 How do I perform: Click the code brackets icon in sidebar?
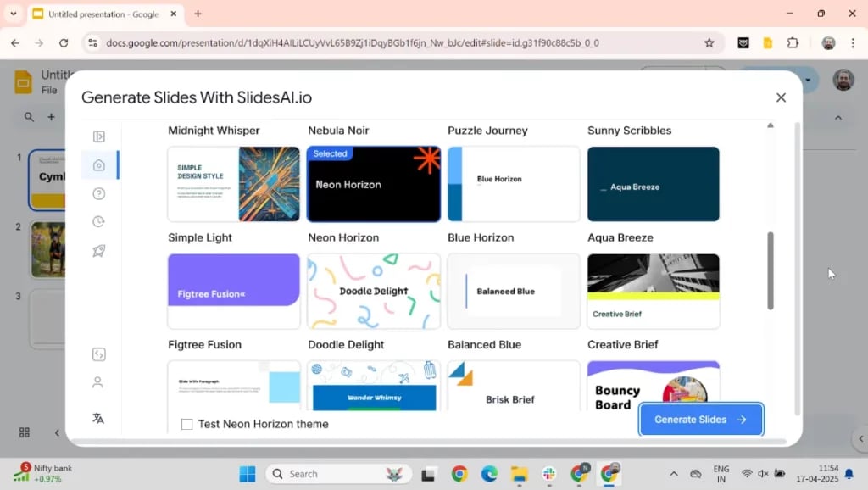tap(98, 354)
